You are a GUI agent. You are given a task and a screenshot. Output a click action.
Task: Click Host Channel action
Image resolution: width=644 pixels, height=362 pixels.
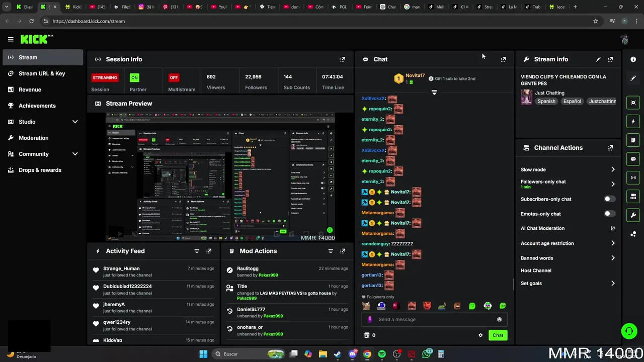pyautogui.click(x=536, y=270)
